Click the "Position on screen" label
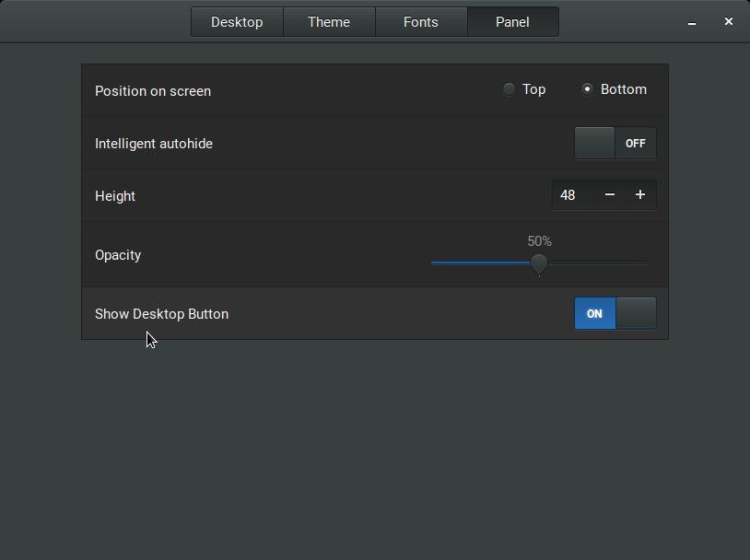750x560 pixels. pos(153,91)
